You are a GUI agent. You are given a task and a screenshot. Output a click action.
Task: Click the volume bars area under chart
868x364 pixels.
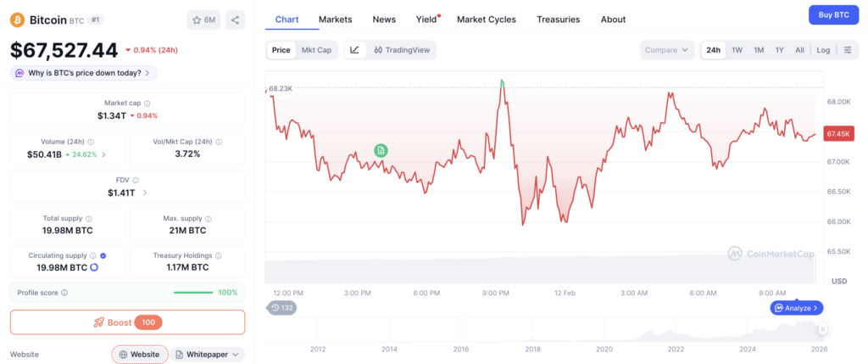(541, 271)
